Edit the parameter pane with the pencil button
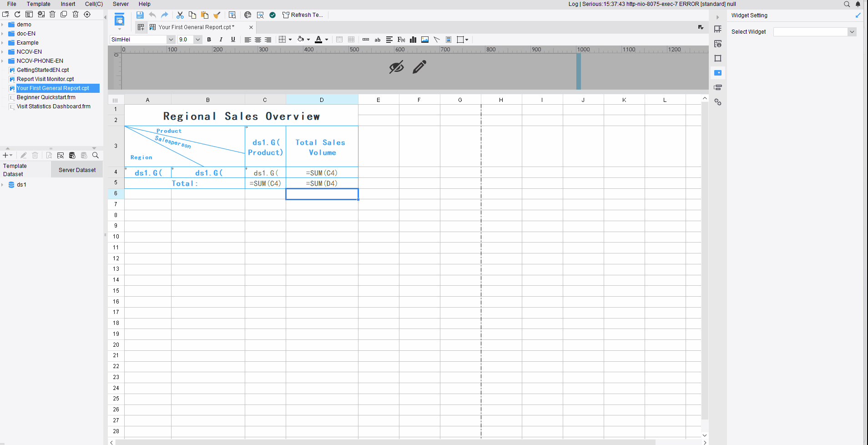The width and height of the screenshot is (868, 445). point(419,67)
